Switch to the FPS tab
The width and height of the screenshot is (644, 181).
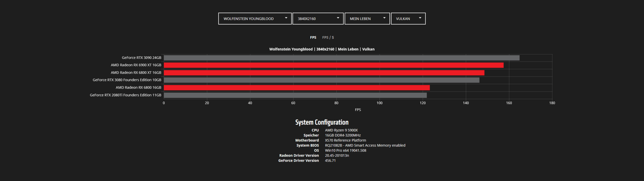(313, 37)
